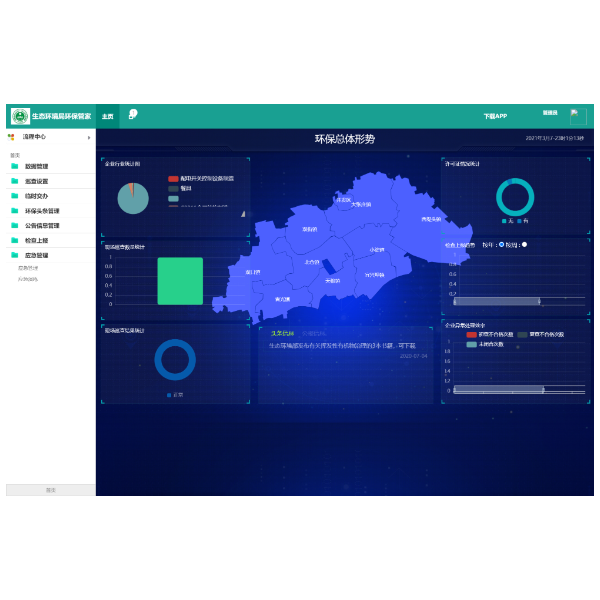This screenshot has height=600, width=600.
Task: Collapse the 应急管理 sidebar section
Action: point(36,255)
